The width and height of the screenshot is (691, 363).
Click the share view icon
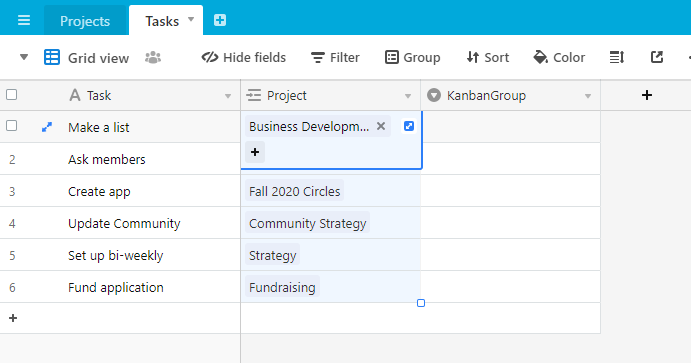tap(657, 57)
